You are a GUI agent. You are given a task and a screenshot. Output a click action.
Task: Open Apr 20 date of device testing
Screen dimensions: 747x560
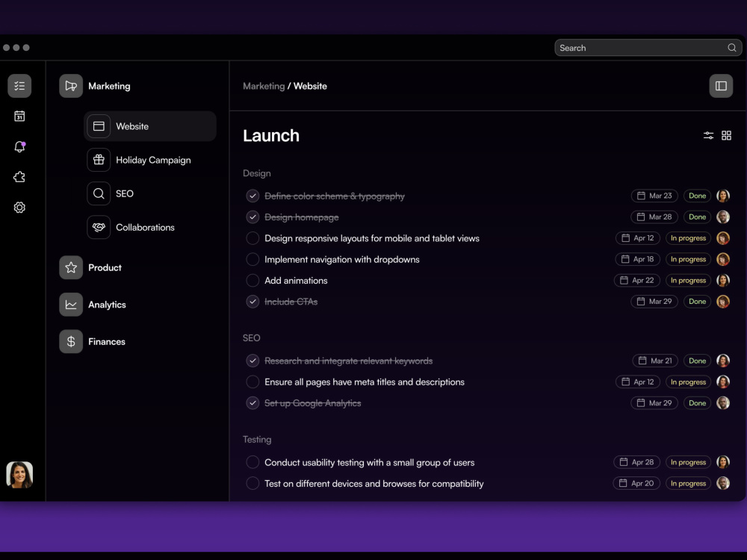pyautogui.click(x=636, y=483)
